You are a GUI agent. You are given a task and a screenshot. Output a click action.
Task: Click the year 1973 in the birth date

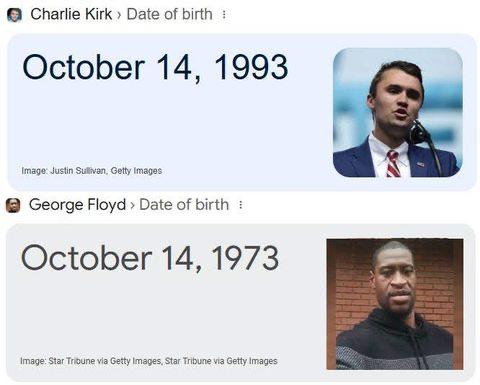245,258
